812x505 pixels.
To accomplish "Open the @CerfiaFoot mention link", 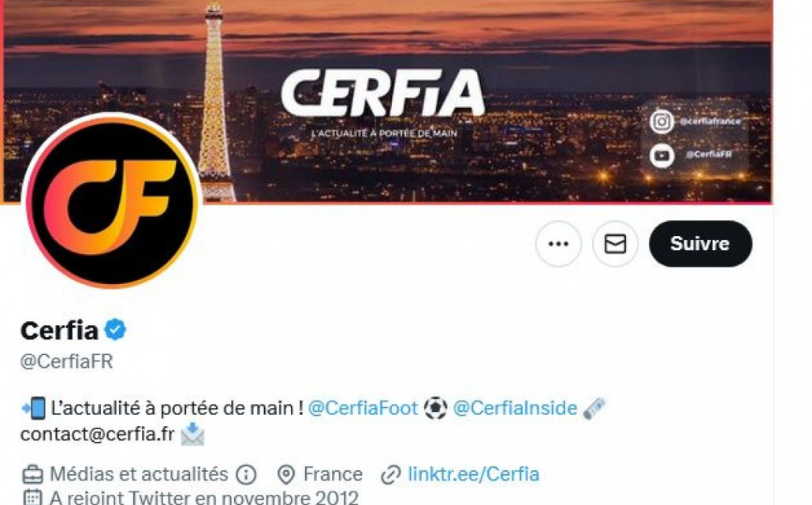I will point(363,408).
